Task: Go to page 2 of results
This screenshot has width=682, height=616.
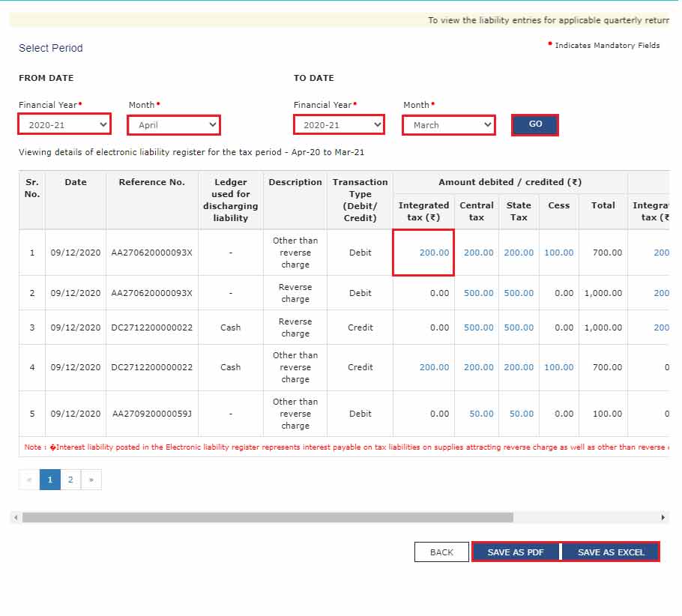Action: tap(70, 480)
